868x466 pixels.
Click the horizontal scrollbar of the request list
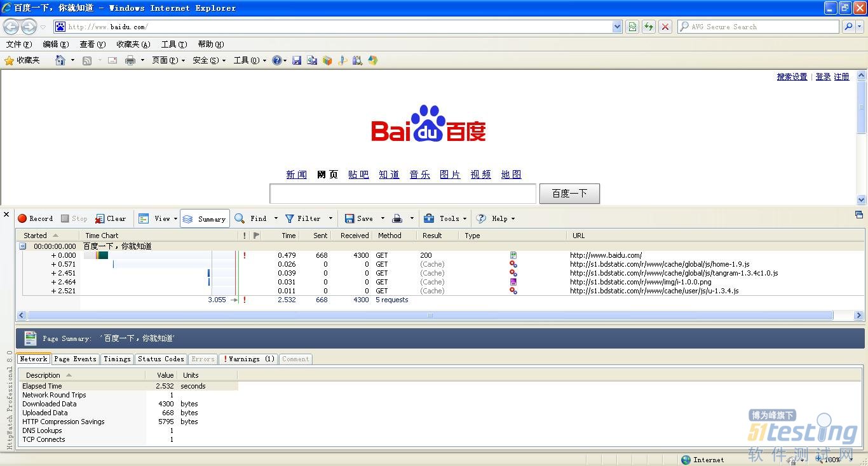pos(430,315)
